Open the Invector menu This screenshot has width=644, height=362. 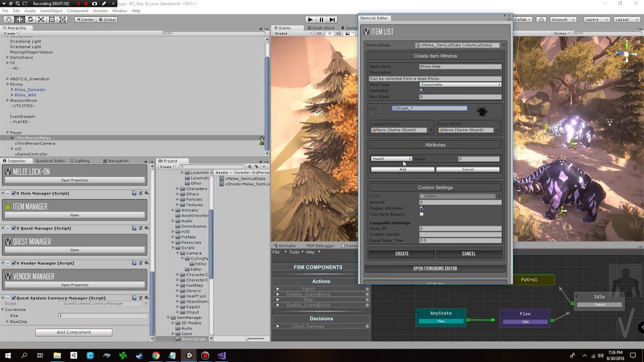point(100,11)
